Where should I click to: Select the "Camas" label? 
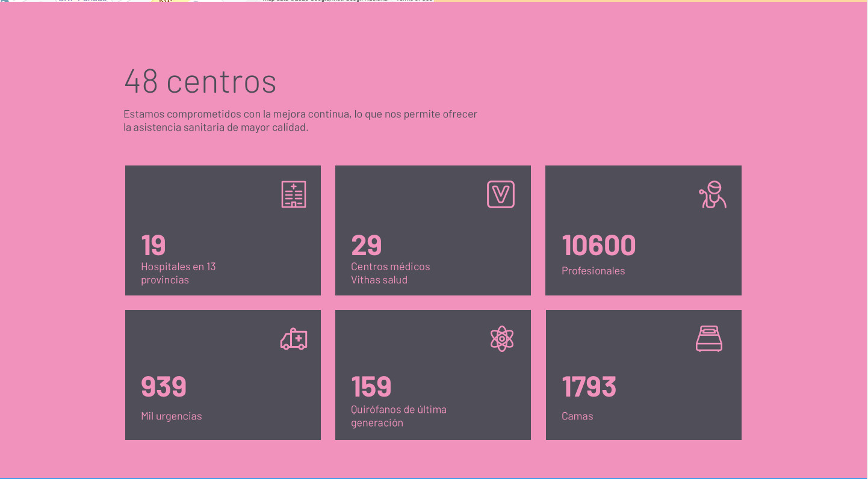577,416
